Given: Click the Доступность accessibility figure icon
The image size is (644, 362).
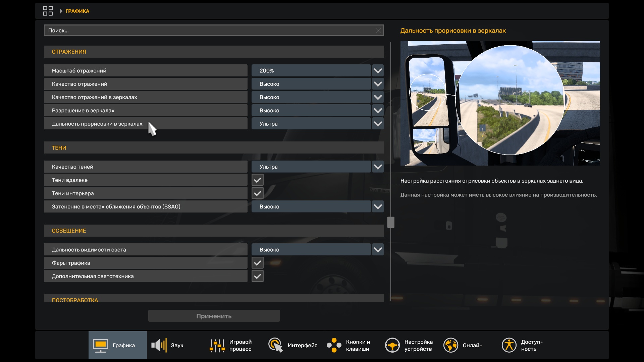Looking at the screenshot, I should tap(509, 345).
